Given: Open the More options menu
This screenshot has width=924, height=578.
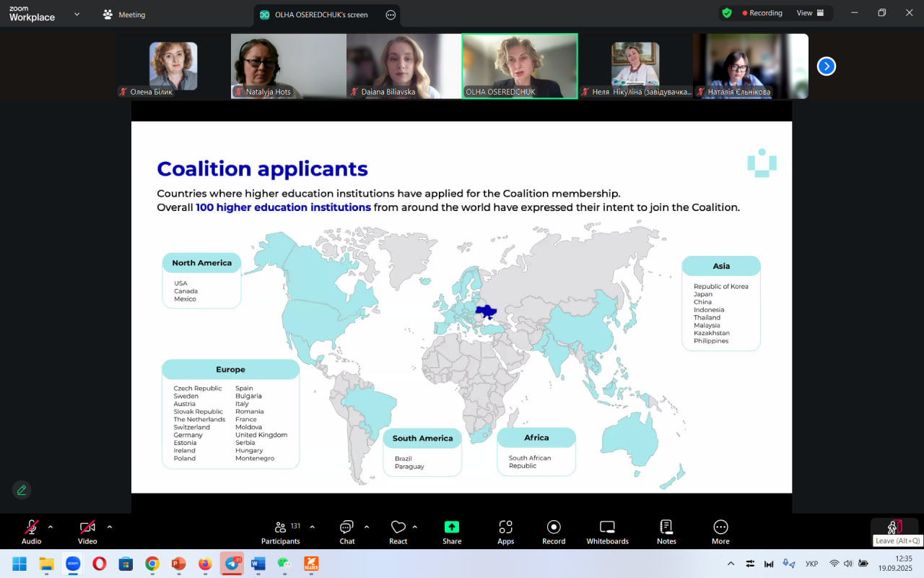Looking at the screenshot, I should point(720,532).
